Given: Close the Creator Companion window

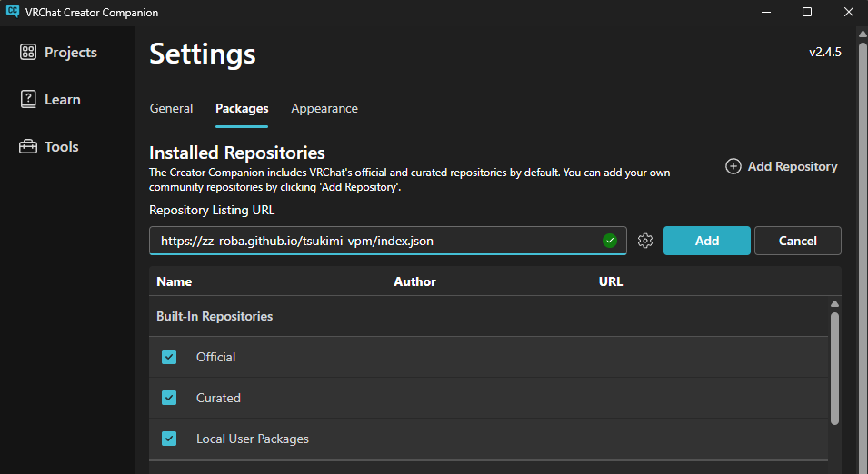Looking at the screenshot, I should click(849, 12).
